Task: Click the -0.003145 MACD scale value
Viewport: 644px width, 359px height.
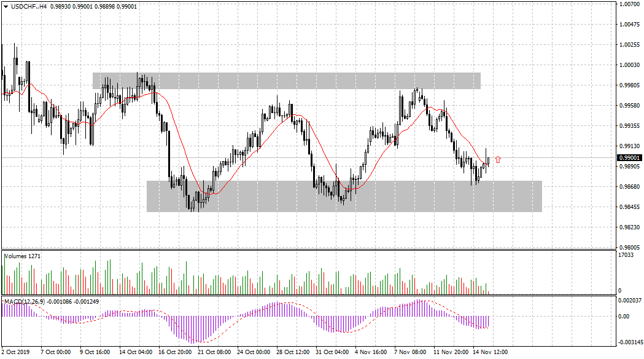Action: tap(630, 342)
